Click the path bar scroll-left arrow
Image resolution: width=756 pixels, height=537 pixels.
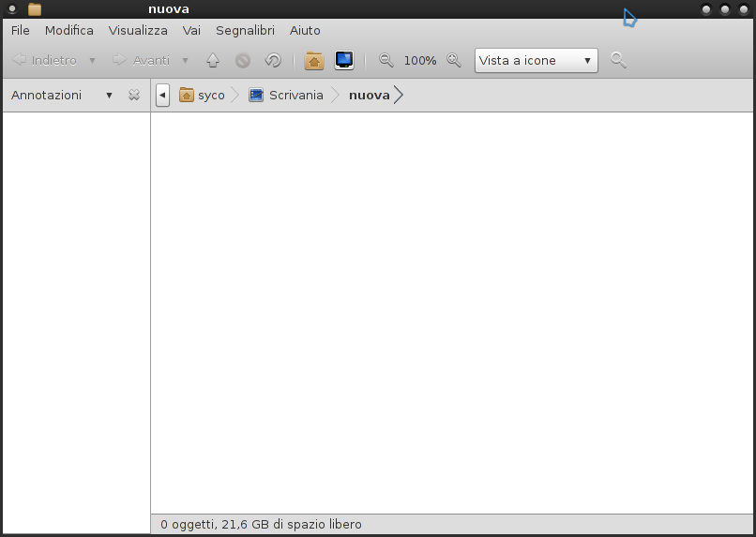point(162,95)
